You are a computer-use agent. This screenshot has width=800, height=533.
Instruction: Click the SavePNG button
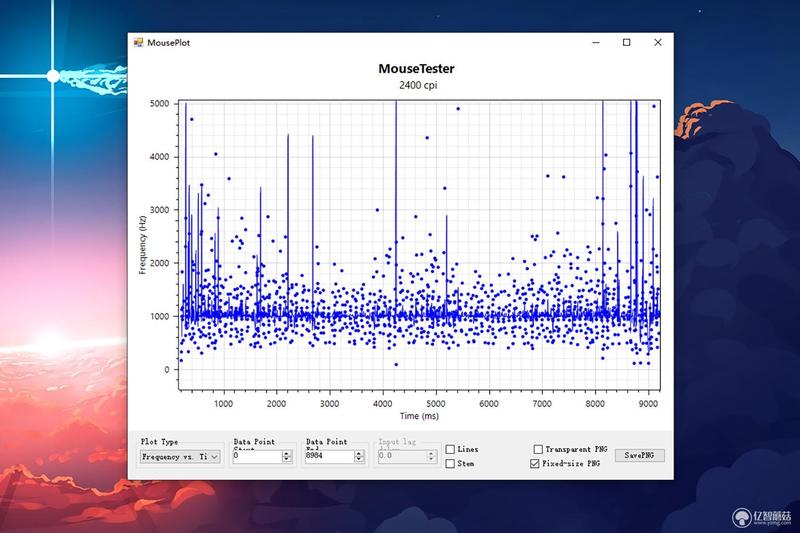tap(639, 455)
